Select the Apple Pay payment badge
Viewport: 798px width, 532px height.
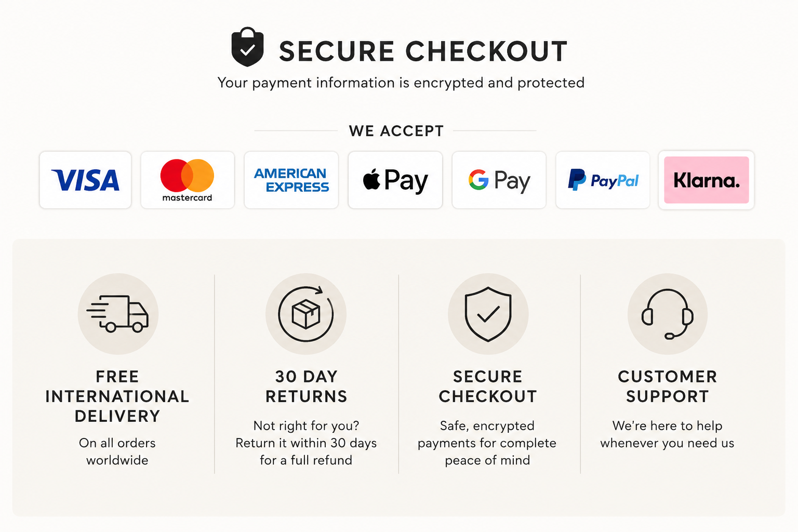[x=395, y=180]
